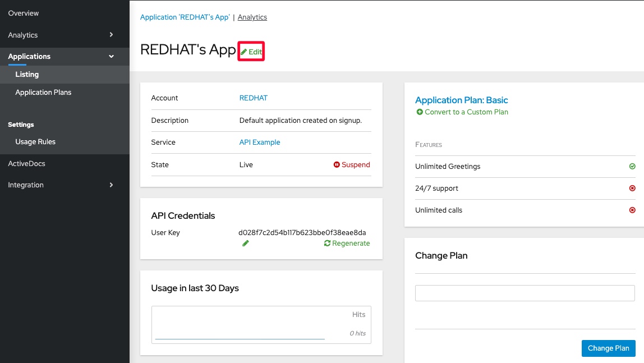
Task: Open the REDHAT account link
Action: click(x=254, y=98)
